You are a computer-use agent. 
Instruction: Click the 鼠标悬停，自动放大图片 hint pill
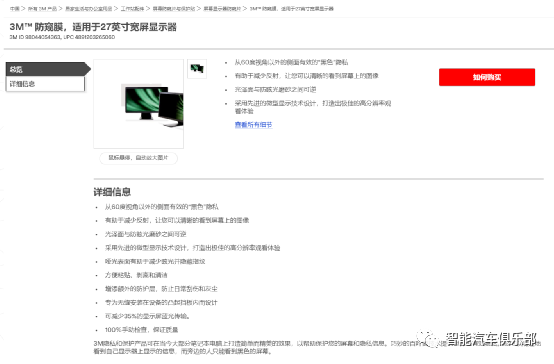coord(138,158)
